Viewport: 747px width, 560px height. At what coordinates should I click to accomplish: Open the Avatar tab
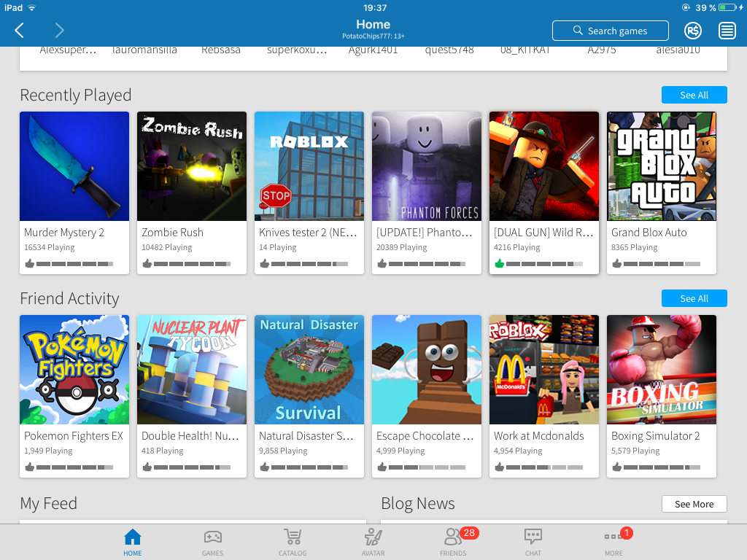pos(373,542)
